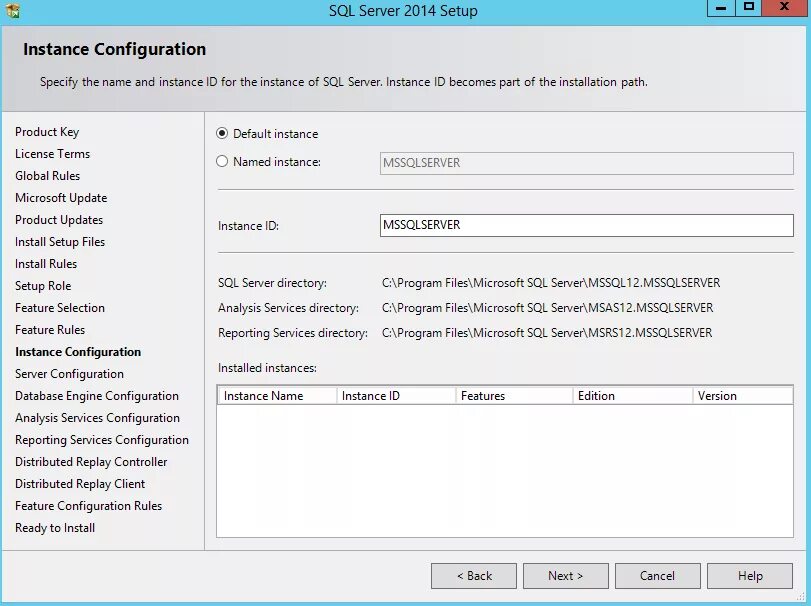
Task: Select Feature Selection step in sidebar
Action: tap(60, 308)
